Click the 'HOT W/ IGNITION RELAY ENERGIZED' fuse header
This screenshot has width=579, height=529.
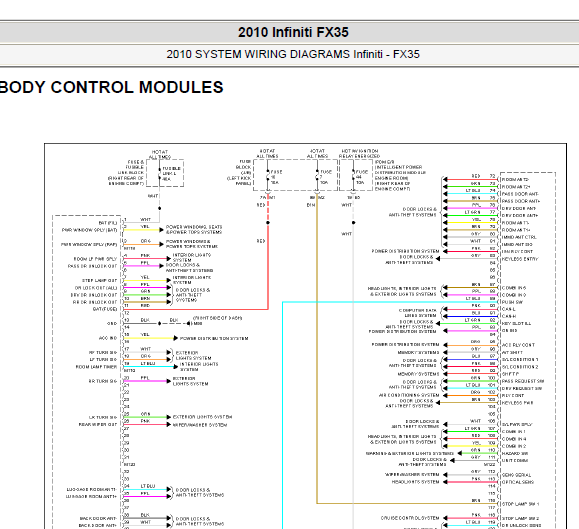click(359, 154)
